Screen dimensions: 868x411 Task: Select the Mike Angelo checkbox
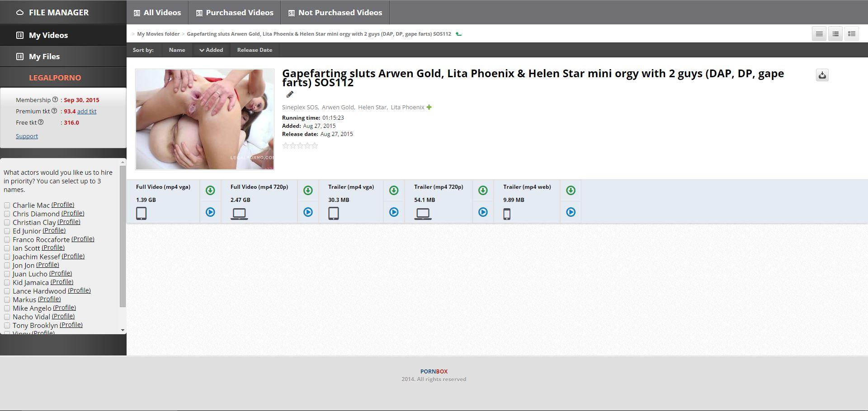(x=7, y=308)
